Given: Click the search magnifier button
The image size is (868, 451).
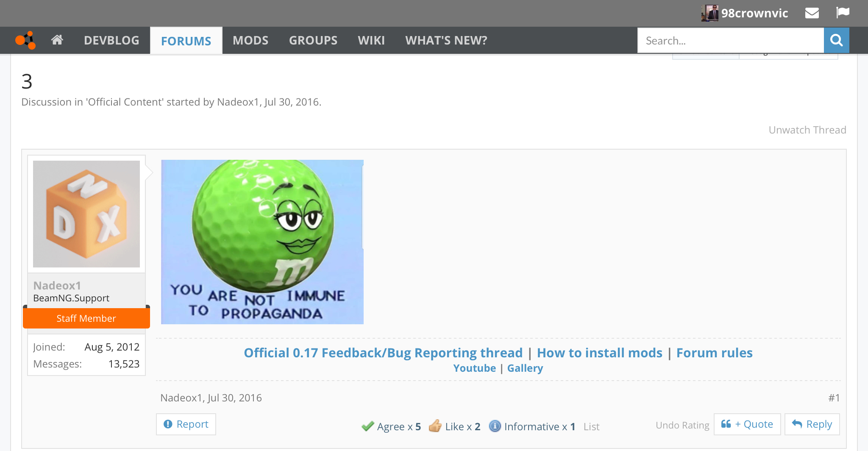Looking at the screenshot, I should (836, 40).
